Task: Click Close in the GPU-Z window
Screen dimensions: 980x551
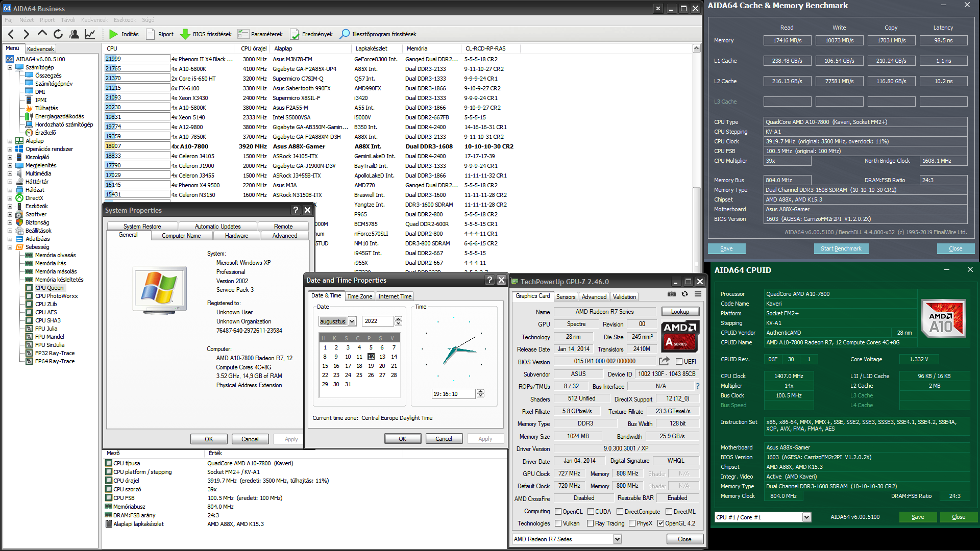Action: [x=684, y=539]
